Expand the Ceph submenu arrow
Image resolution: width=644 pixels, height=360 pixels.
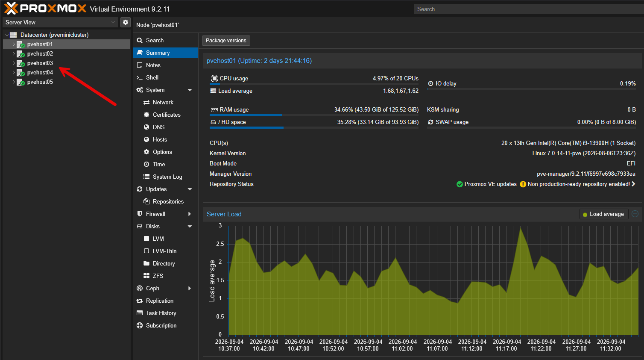point(190,288)
